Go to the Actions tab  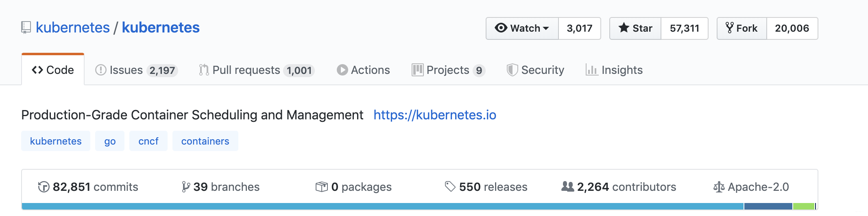tap(363, 70)
